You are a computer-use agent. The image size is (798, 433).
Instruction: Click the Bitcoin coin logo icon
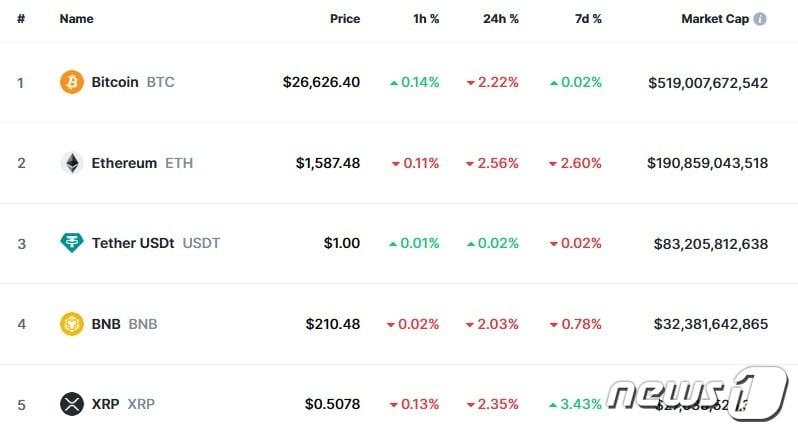(x=72, y=82)
